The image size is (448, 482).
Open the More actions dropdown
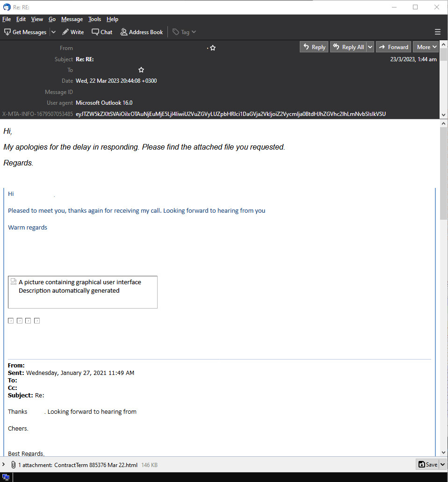[x=426, y=47]
